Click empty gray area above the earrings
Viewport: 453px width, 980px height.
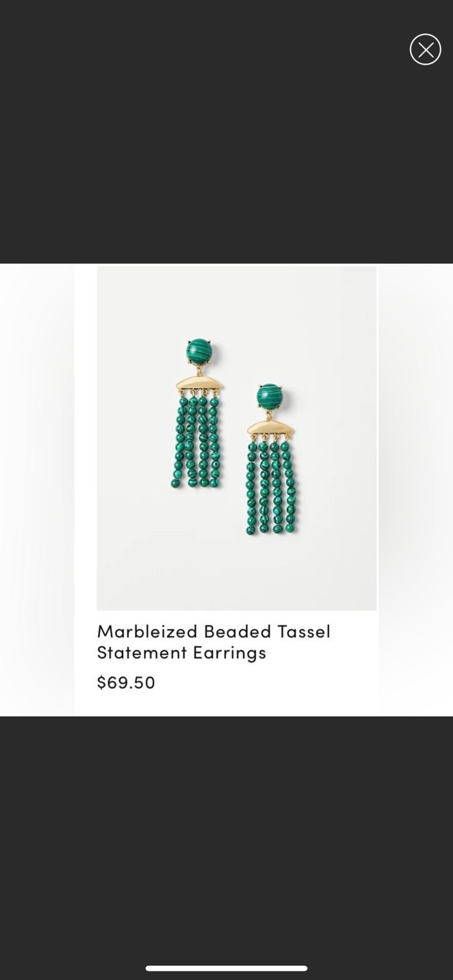237,300
